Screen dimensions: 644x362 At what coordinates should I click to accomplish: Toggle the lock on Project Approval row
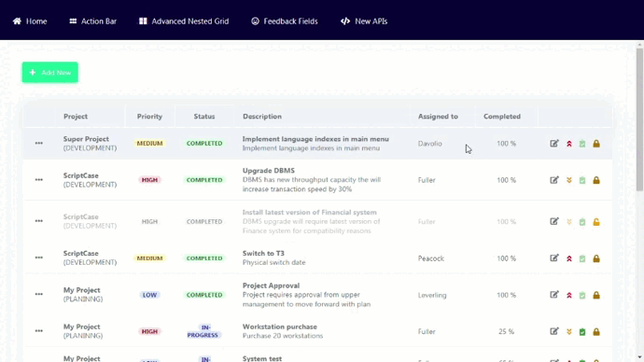(x=596, y=295)
